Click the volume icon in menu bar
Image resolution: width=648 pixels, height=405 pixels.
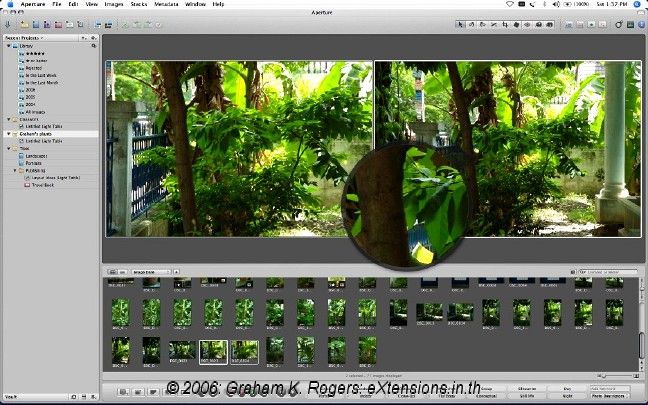click(556, 4)
